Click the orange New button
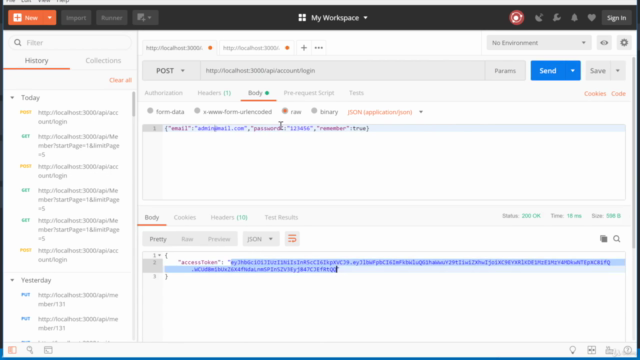The width and height of the screenshot is (640, 360). pyautogui.click(x=26, y=18)
